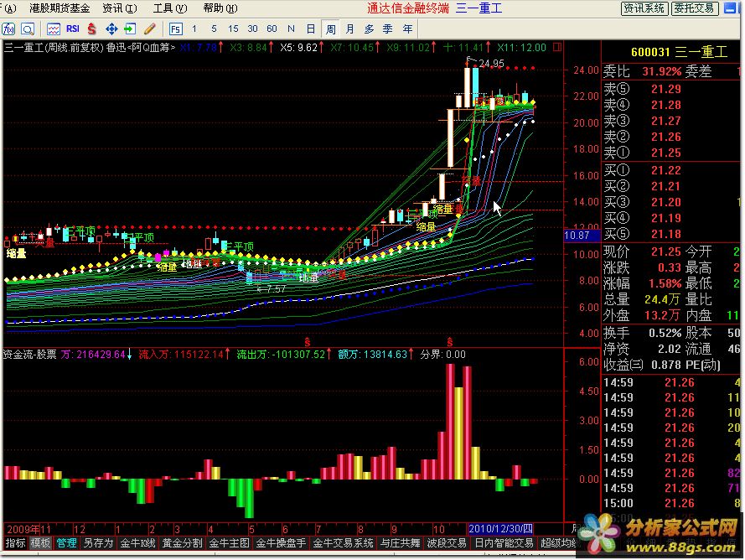Open the 工具(V) menu
The height and width of the screenshot is (560, 745).
pyautogui.click(x=170, y=8)
